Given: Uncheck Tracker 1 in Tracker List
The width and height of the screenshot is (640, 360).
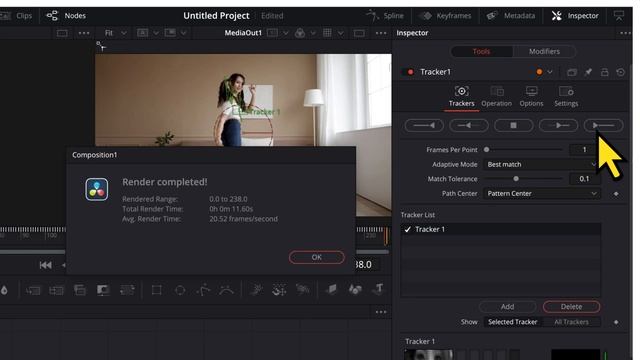Looking at the screenshot, I should tap(407, 229).
